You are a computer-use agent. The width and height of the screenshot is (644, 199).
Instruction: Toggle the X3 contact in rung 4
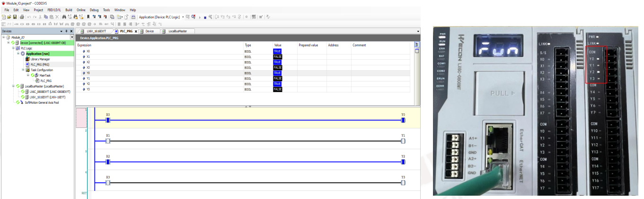(108, 182)
